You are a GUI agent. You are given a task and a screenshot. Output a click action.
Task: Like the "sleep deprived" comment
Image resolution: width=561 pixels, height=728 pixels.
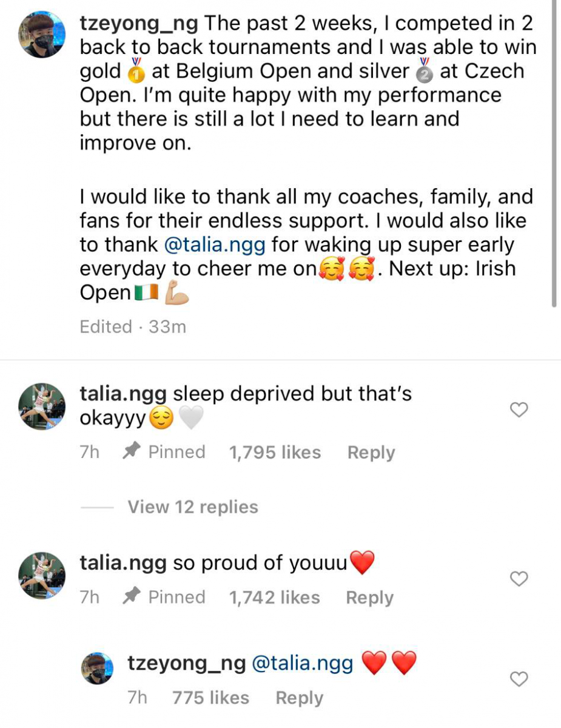click(519, 411)
